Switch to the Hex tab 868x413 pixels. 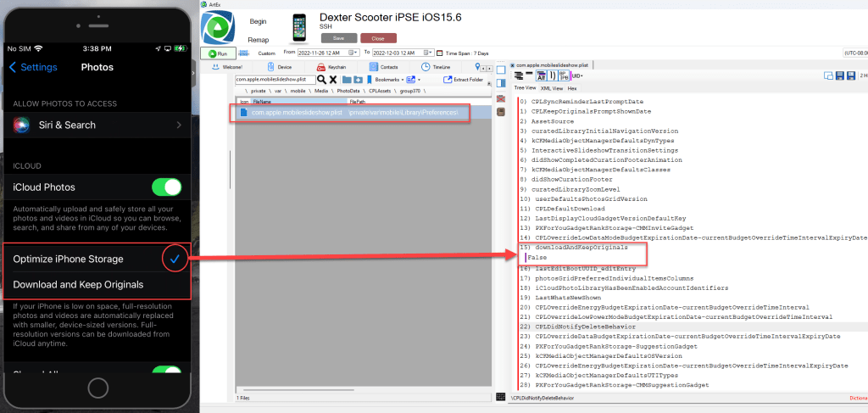(x=573, y=87)
